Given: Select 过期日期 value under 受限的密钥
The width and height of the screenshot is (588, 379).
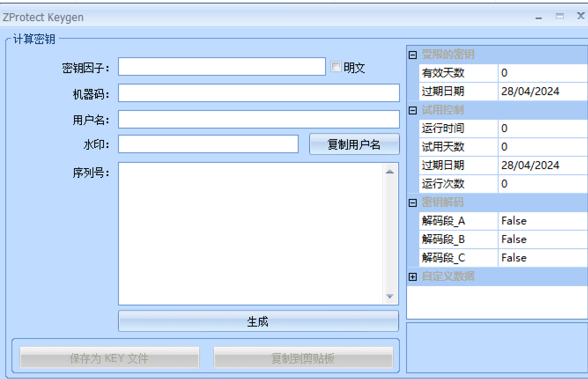Looking at the screenshot, I should coord(543,92).
